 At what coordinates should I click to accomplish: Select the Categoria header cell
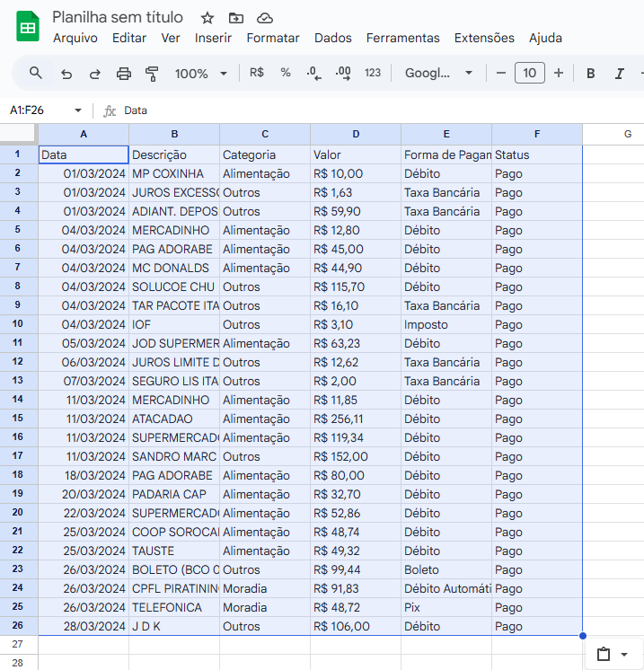click(265, 154)
